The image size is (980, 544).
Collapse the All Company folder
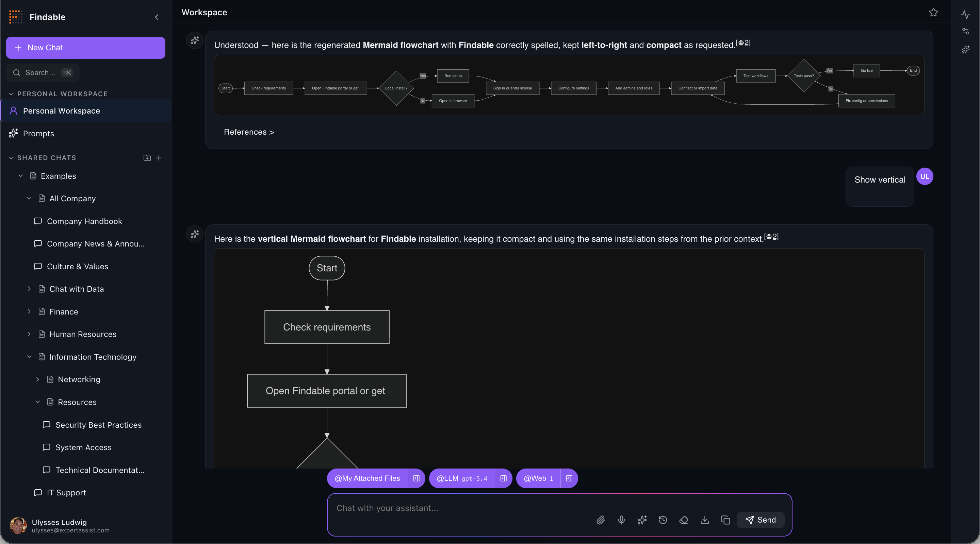[x=29, y=199]
